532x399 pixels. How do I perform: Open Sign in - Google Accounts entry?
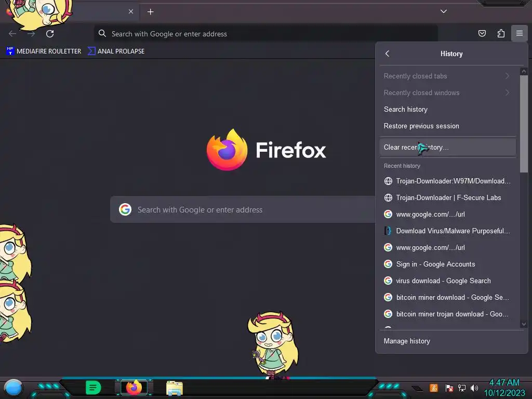pyautogui.click(x=447, y=264)
